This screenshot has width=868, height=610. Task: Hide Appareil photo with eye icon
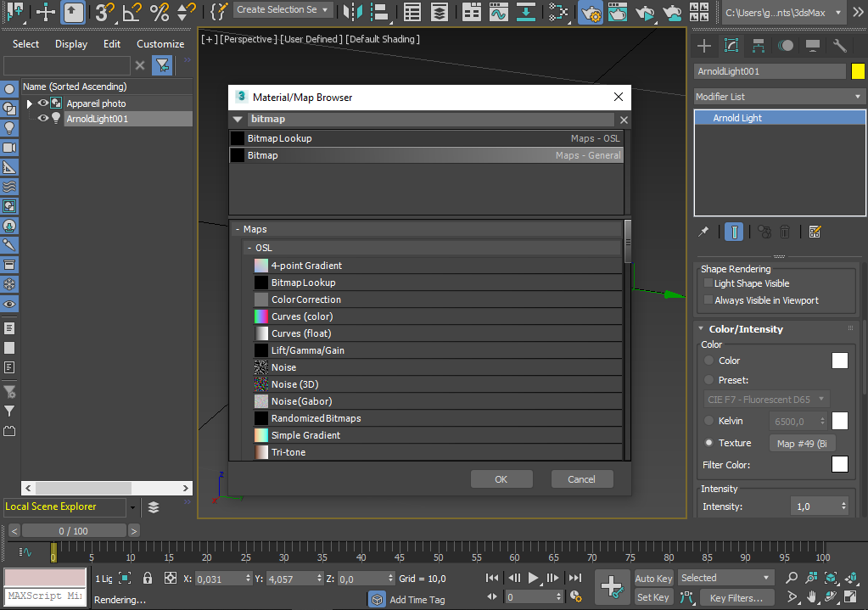point(42,103)
